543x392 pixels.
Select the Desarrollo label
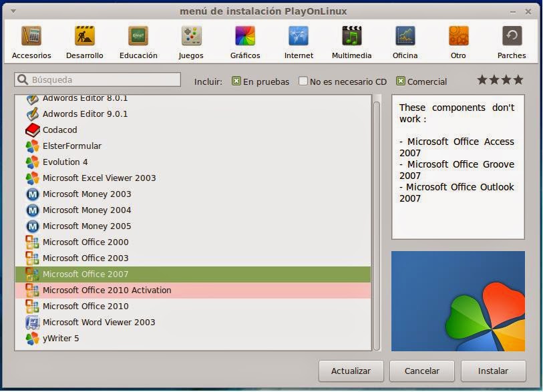click(x=85, y=55)
